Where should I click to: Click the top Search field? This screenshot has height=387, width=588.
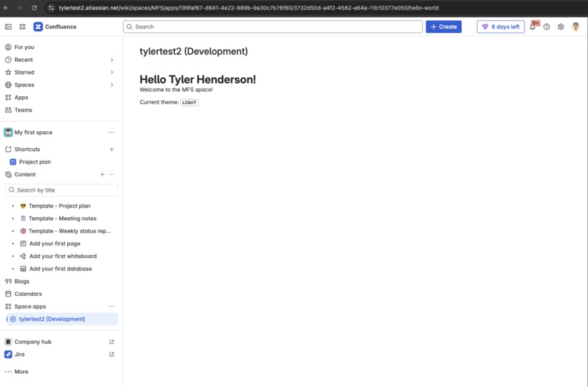[273, 26]
